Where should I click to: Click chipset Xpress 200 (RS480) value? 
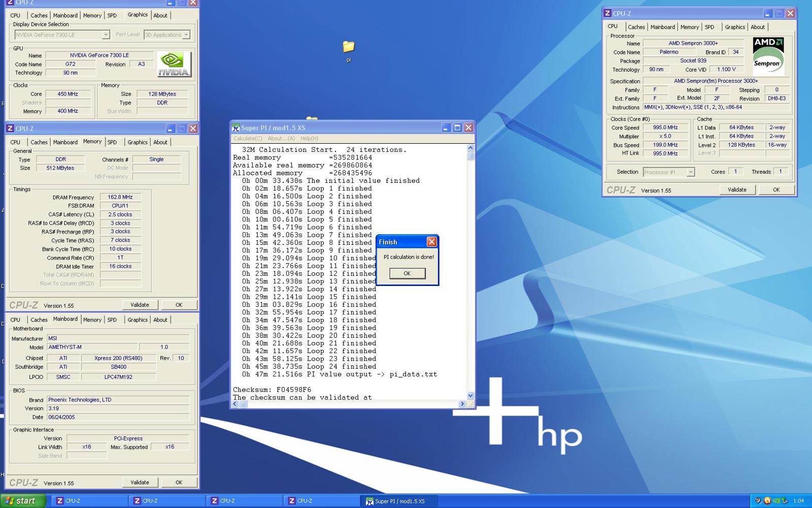119,358
